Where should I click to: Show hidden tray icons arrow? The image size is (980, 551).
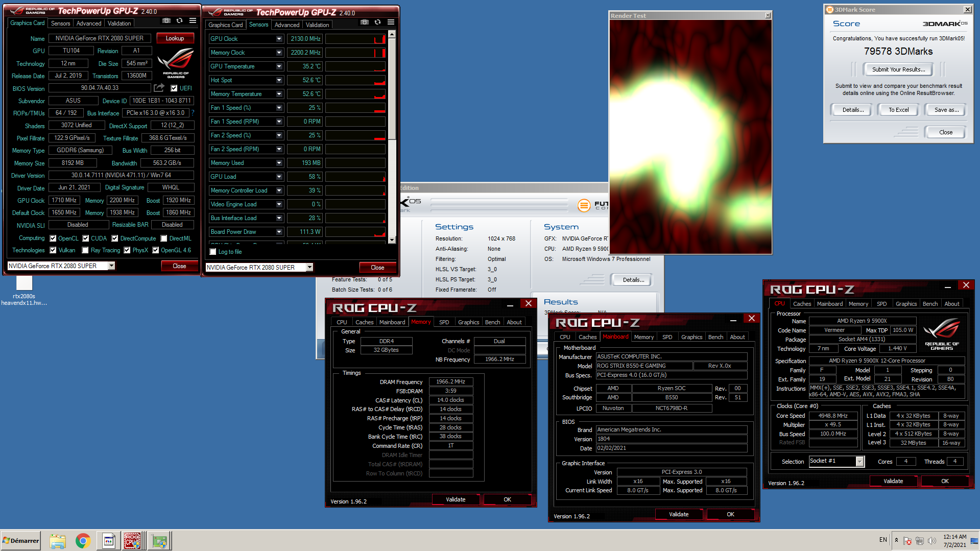coord(896,540)
